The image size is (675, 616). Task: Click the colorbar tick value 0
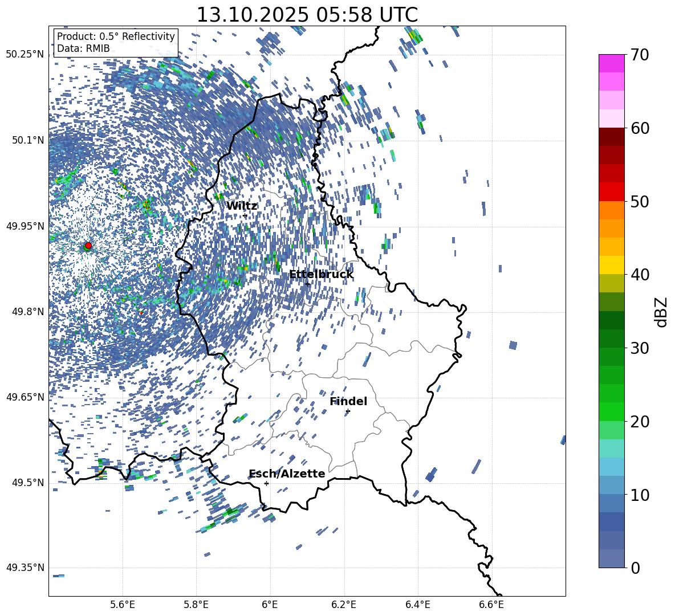pos(636,568)
